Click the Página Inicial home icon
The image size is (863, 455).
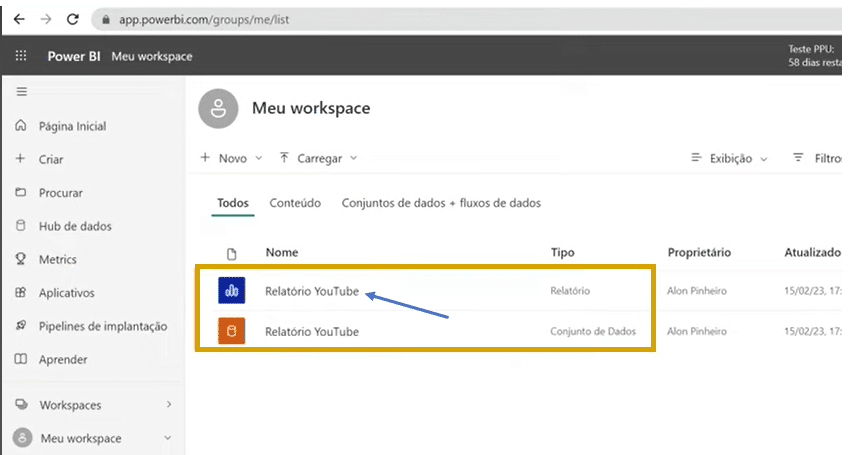click(x=21, y=125)
